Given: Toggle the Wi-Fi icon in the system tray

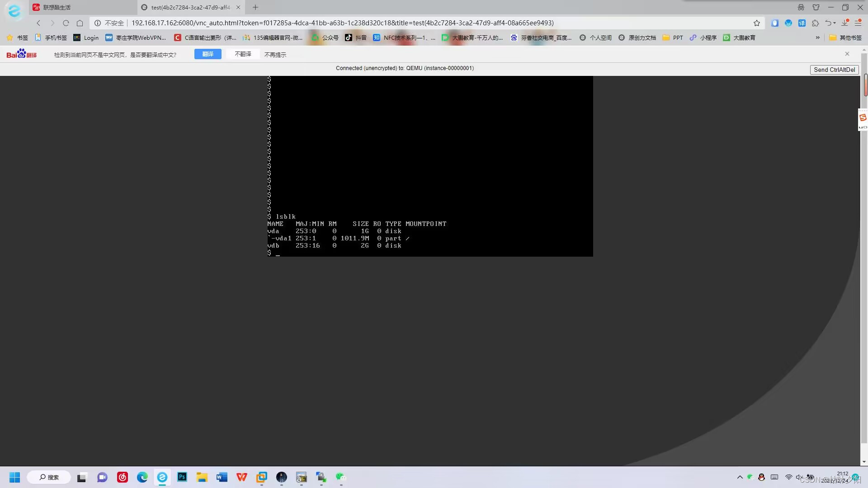Looking at the screenshot, I should 789,477.
